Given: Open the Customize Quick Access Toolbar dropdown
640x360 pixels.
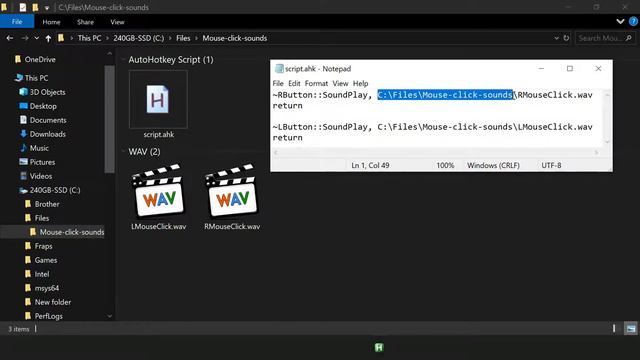Looking at the screenshot, I should [47, 8].
